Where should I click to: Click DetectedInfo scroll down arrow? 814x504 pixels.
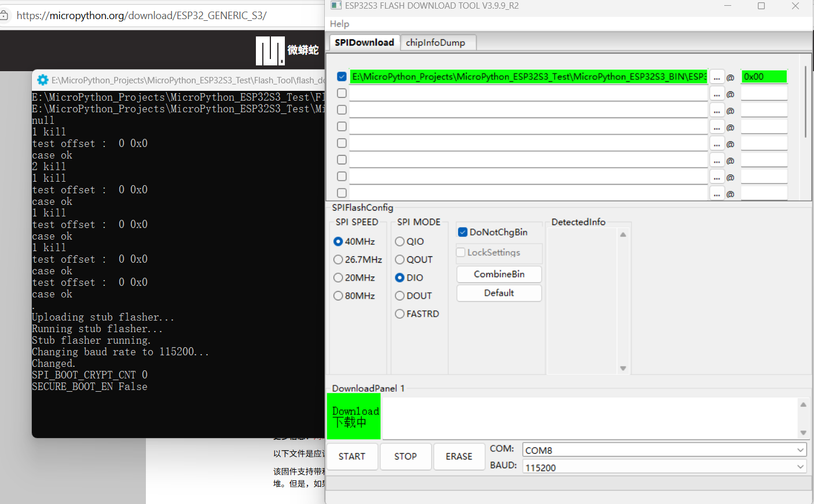coord(623,368)
